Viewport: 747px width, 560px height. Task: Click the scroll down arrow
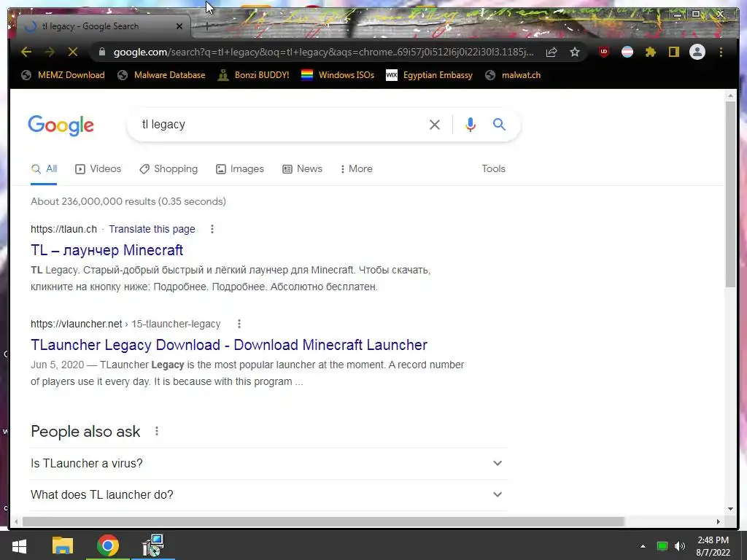pyautogui.click(x=730, y=509)
